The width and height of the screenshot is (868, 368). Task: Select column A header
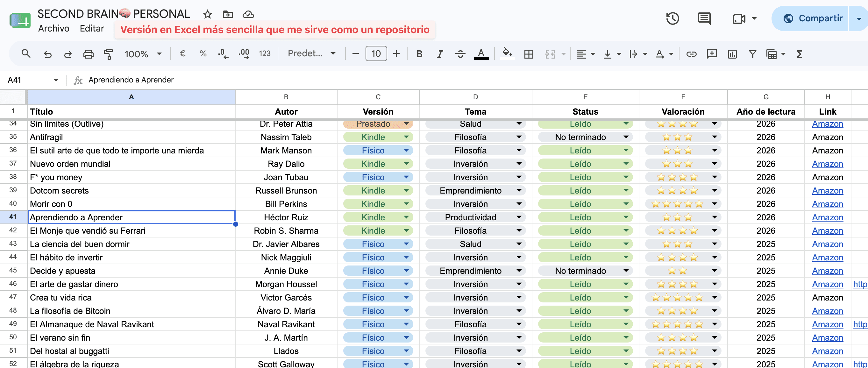[x=132, y=97]
